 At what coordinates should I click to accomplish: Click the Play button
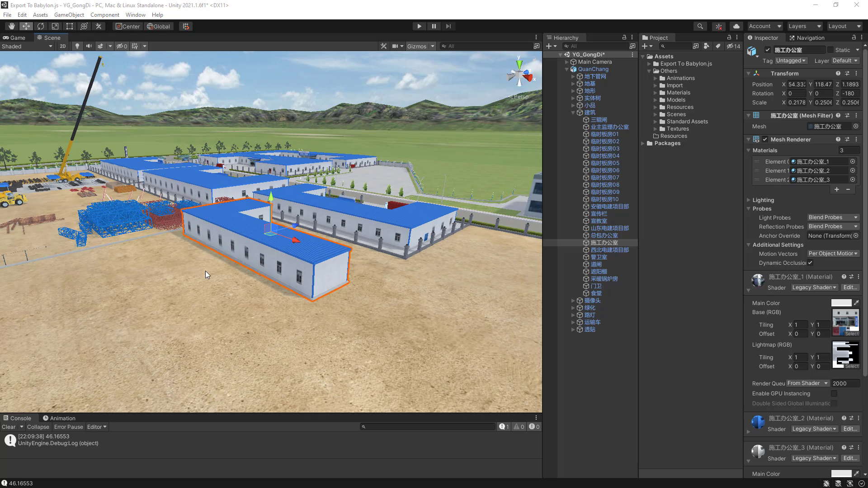click(x=419, y=26)
